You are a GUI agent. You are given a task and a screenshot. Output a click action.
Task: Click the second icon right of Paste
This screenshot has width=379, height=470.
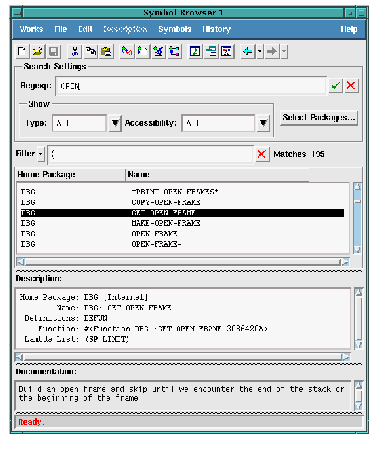tap(143, 52)
